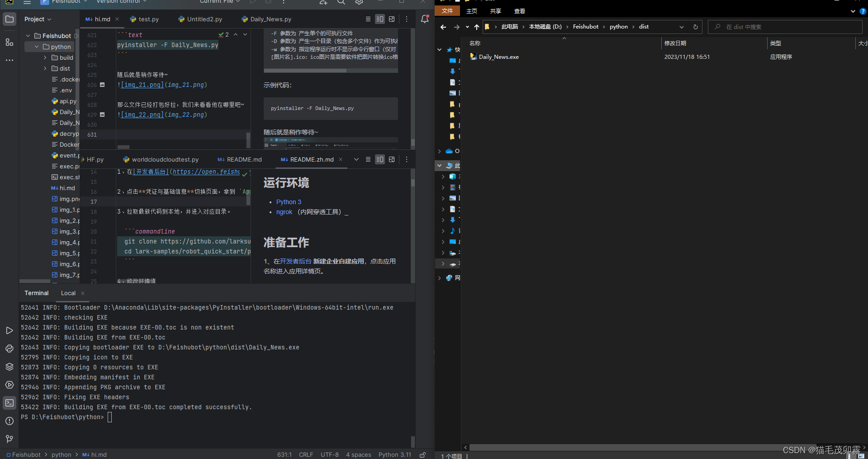
Task: Switch to the test.py tab
Action: [144, 19]
